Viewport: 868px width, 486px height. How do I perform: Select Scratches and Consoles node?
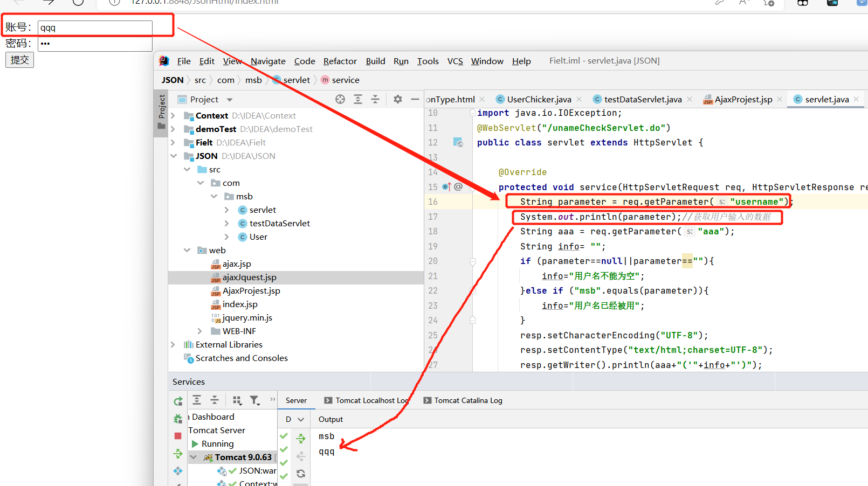point(242,358)
